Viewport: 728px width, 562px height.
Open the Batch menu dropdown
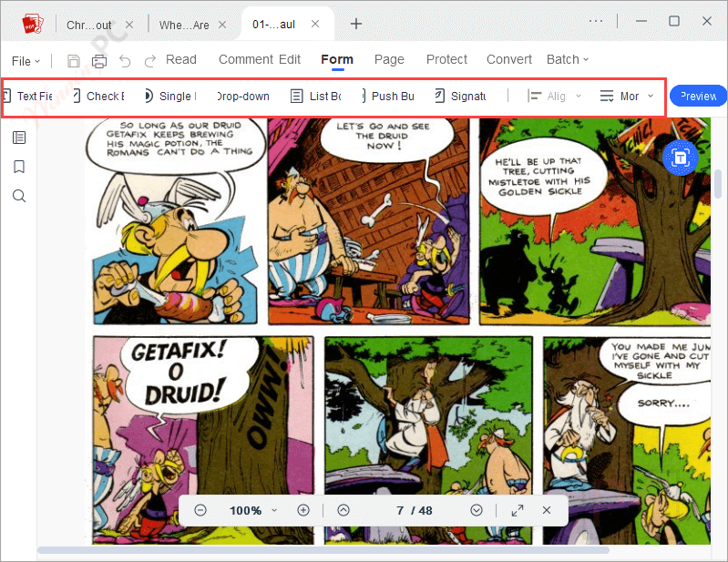pos(568,59)
